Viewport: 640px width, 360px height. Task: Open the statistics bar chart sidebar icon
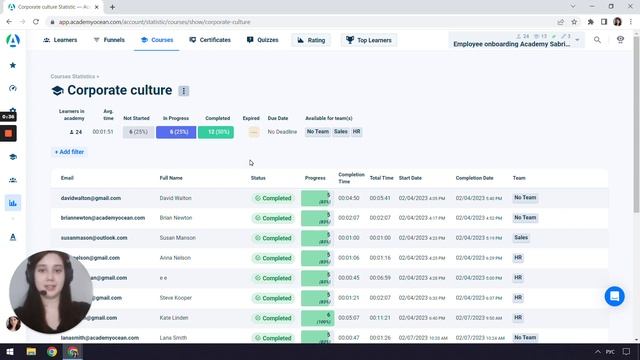click(x=13, y=203)
